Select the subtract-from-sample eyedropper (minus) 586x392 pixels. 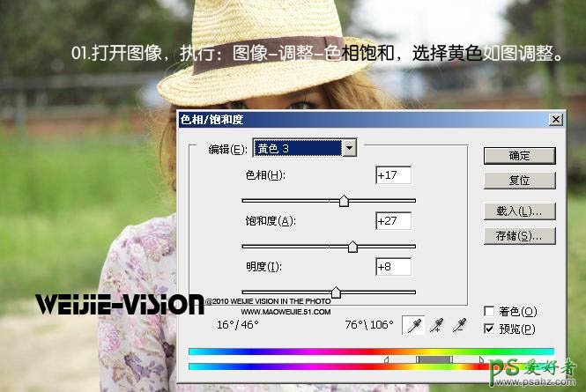pyautogui.click(x=458, y=326)
